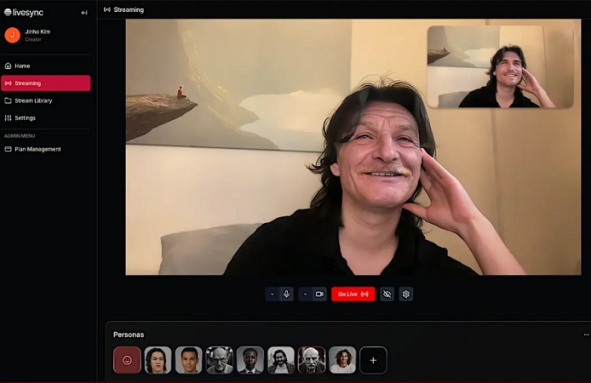Screen dimensions: 591x383
Task: Open Plan Management admin page
Action: click(46, 149)
